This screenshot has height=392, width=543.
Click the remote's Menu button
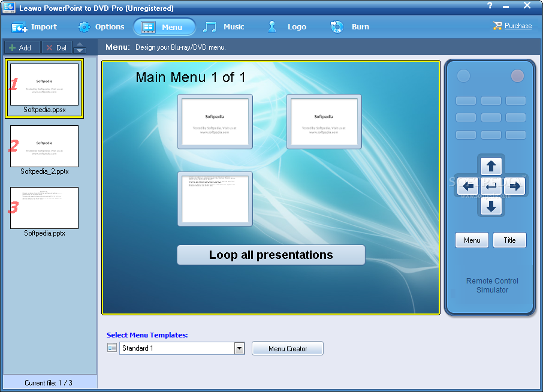point(472,240)
